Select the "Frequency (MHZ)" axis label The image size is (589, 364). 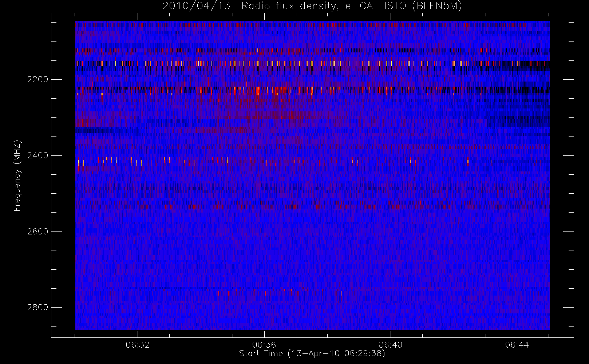[17, 175]
